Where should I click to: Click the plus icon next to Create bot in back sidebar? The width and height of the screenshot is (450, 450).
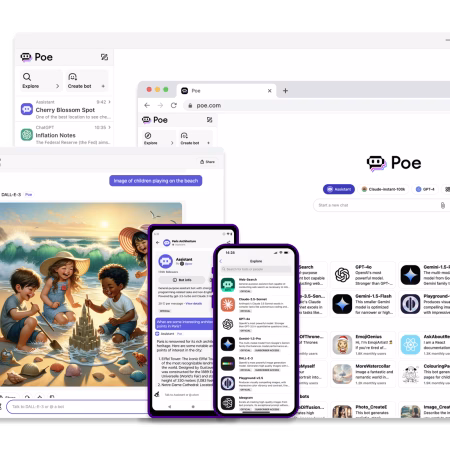(103, 86)
